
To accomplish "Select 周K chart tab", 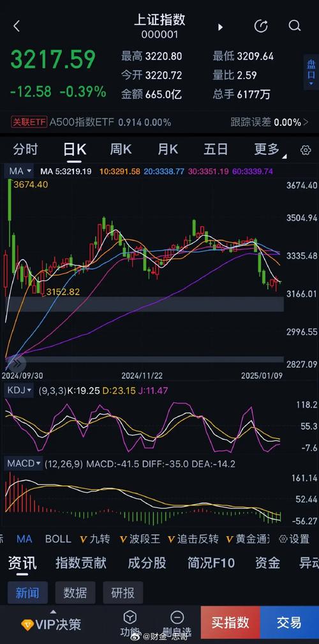I will coord(121,149).
